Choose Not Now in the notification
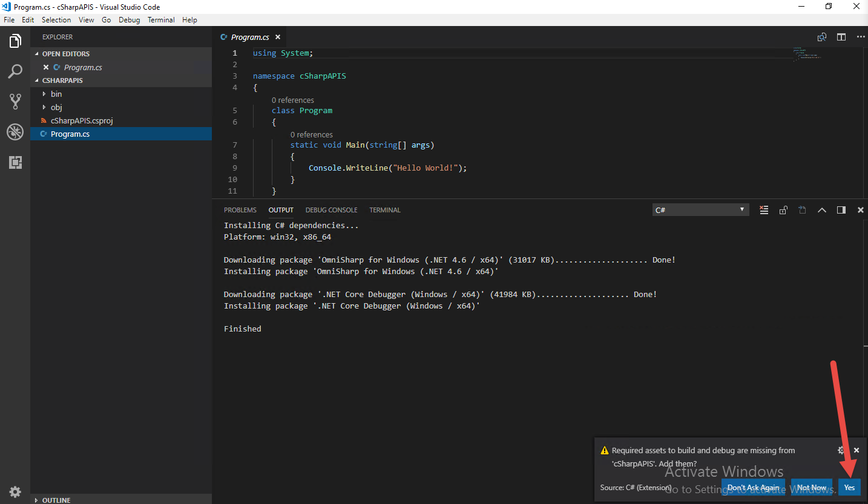The image size is (868, 504). click(812, 487)
